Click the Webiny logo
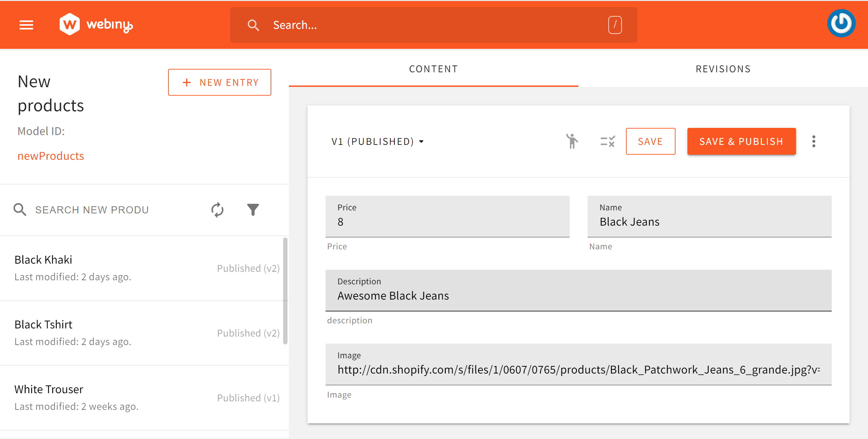 tap(96, 24)
